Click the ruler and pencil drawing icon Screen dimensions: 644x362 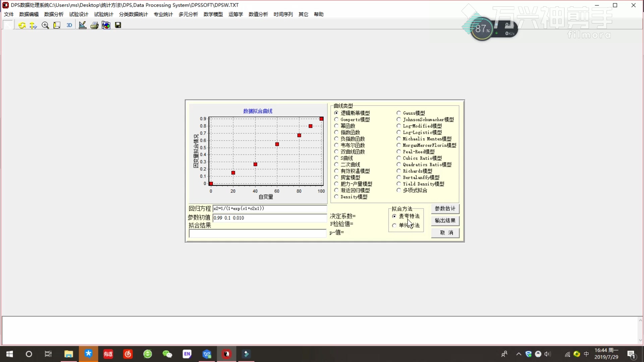coord(82,25)
